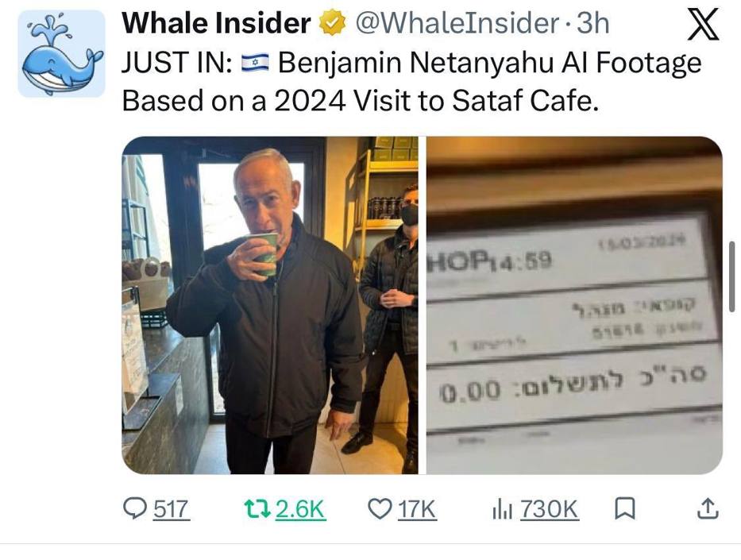
Task: Like the post with heart icon
Action: click(380, 509)
